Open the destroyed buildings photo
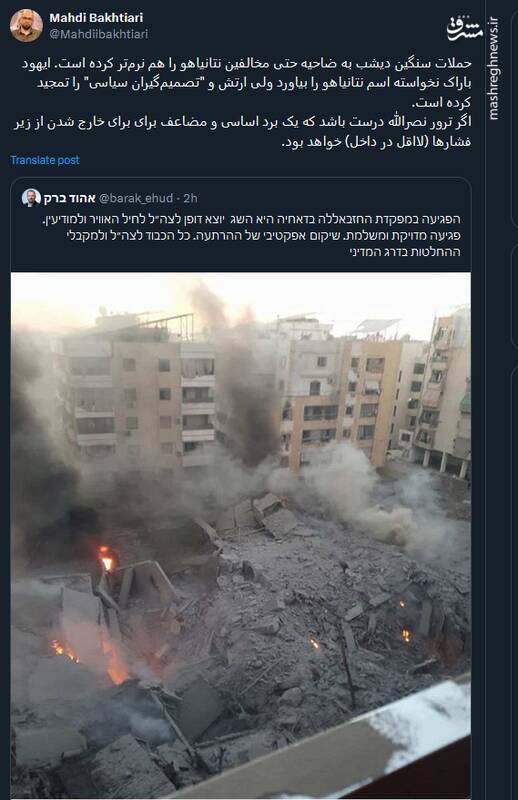This screenshot has height=800, width=518. [241, 535]
